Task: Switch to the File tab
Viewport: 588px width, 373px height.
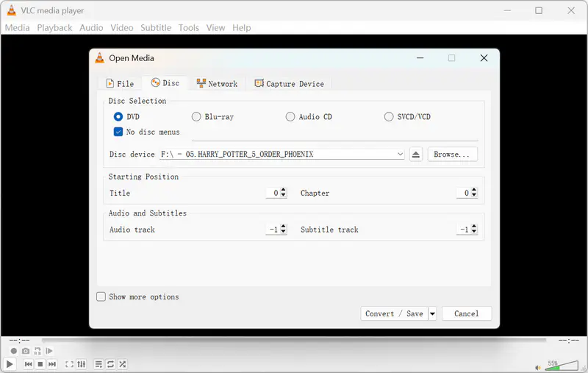Action: click(x=120, y=83)
